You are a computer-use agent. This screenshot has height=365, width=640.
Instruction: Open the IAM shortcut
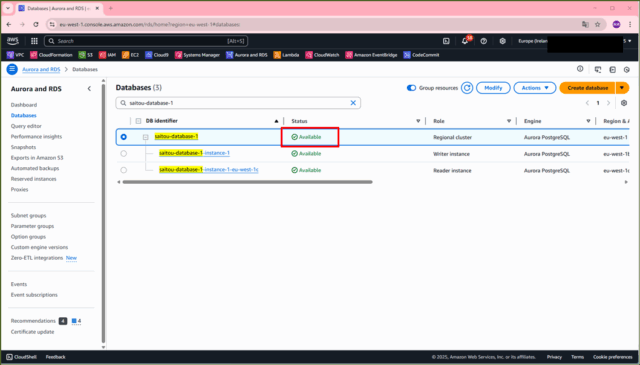(108, 55)
